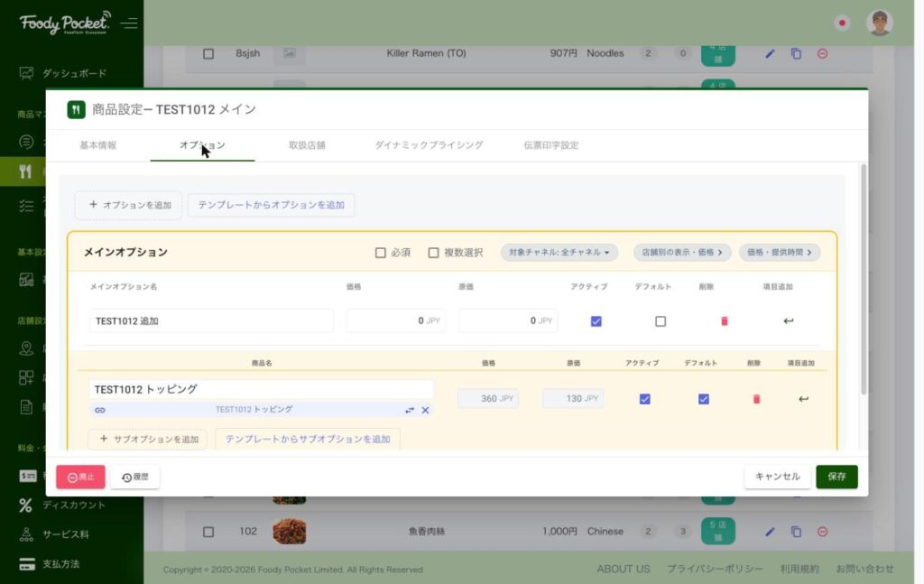The height and width of the screenshot is (584, 924).
Task: Open 対象チャネル: 全チャネル dropdown
Action: [559, 252]
